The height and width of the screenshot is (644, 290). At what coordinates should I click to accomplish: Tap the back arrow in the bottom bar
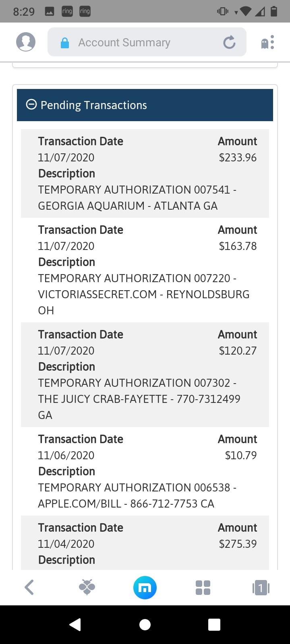pos(29,587)
